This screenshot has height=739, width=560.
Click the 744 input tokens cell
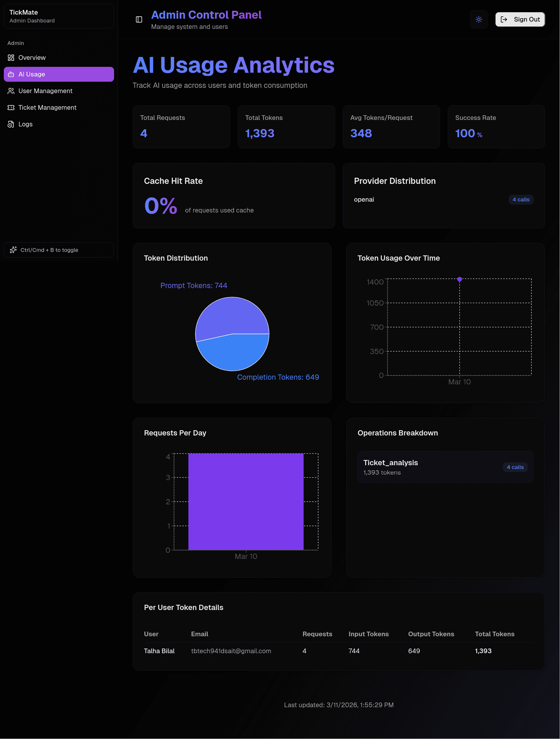point(354,651)
